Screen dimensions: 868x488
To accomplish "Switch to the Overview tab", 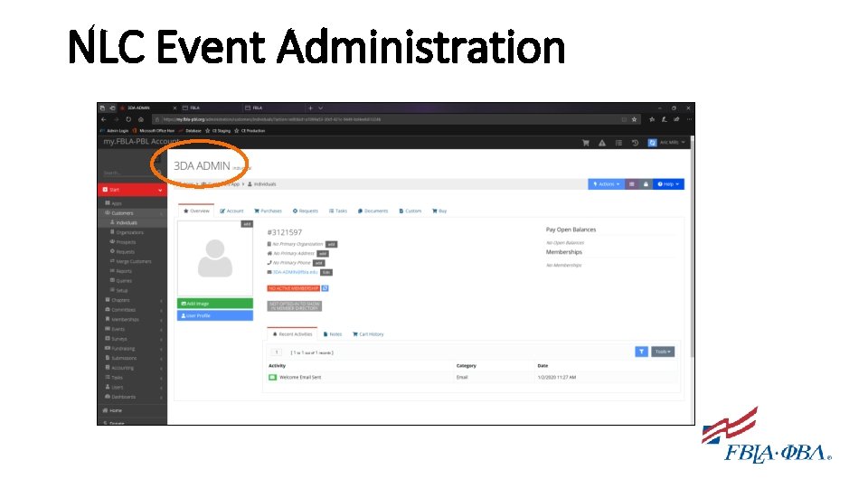I will tap(196, 211).
